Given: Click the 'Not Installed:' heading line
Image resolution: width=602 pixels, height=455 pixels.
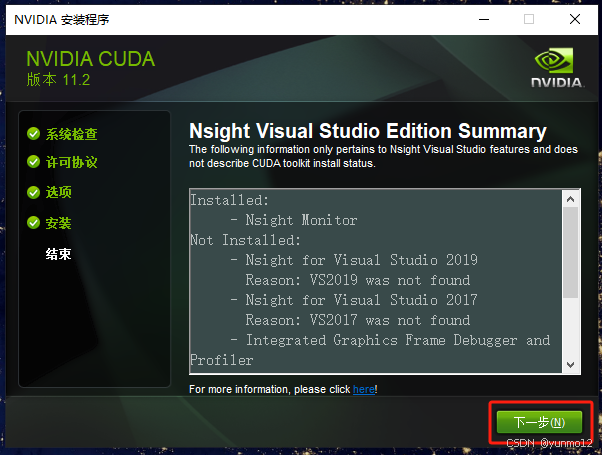Looking at the screenshot, I should pyautogui.click(x=245, y=240).
